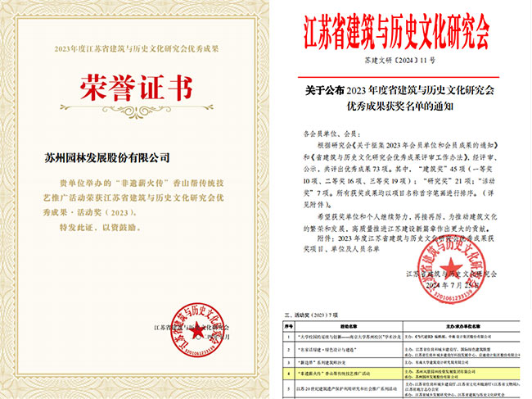Click the document number 苏建文研〔2024〕11号
Image resolution: width=532 pixels, height=399 pixels.
[x=399, y=61]
